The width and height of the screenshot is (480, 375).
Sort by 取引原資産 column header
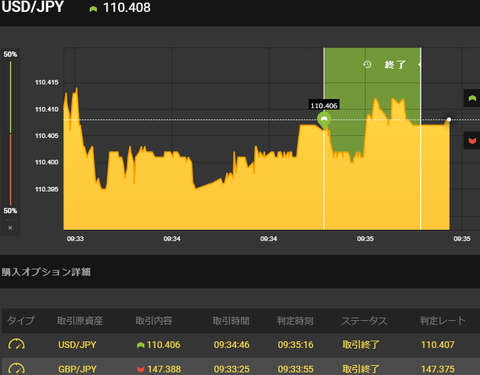(x=80, y=321)
